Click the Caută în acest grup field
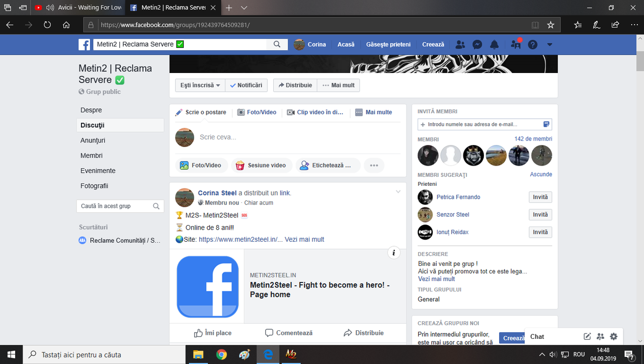 (x=120, y=206)
